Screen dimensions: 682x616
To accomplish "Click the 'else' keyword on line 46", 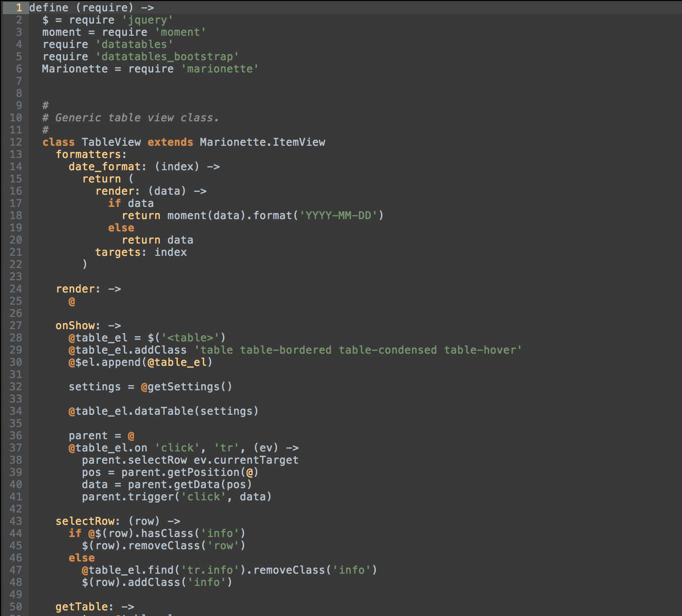I will [81, 558].
